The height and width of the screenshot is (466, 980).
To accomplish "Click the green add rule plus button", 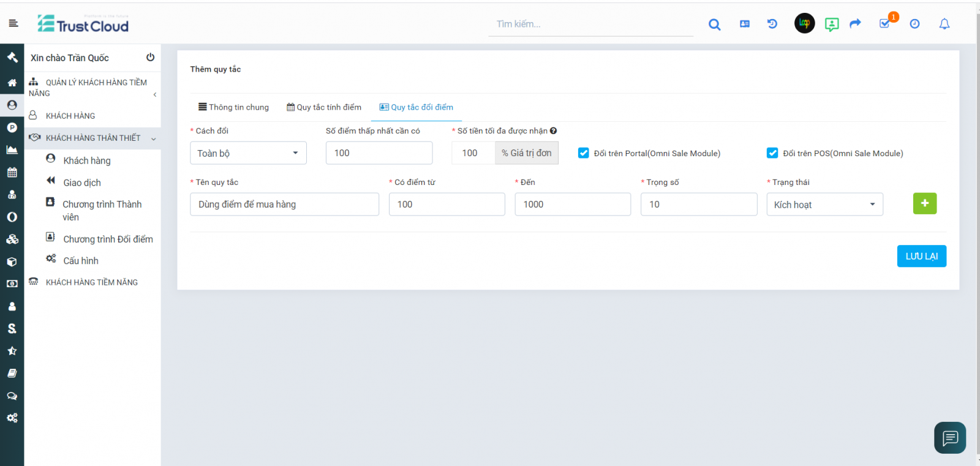I will [924, 203].
